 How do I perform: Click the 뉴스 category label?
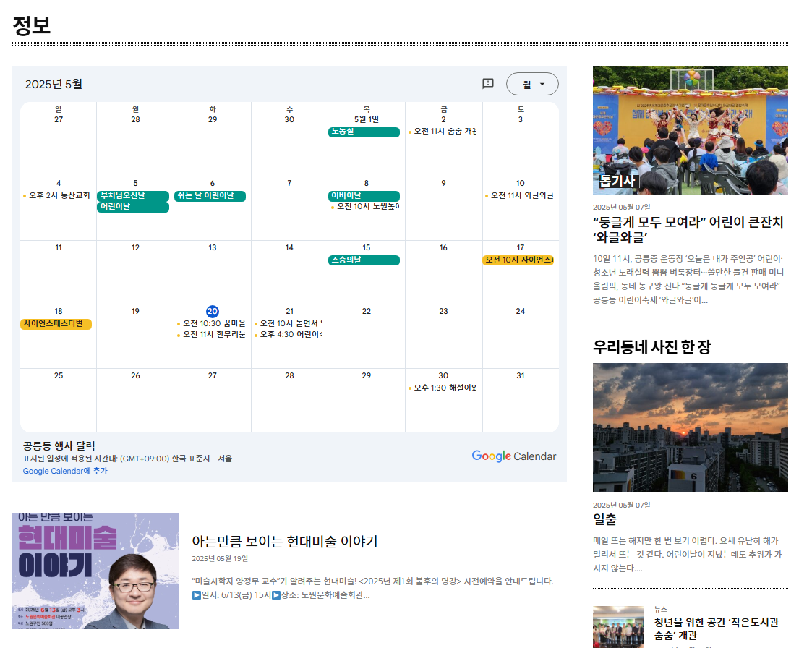click(660, 610)
